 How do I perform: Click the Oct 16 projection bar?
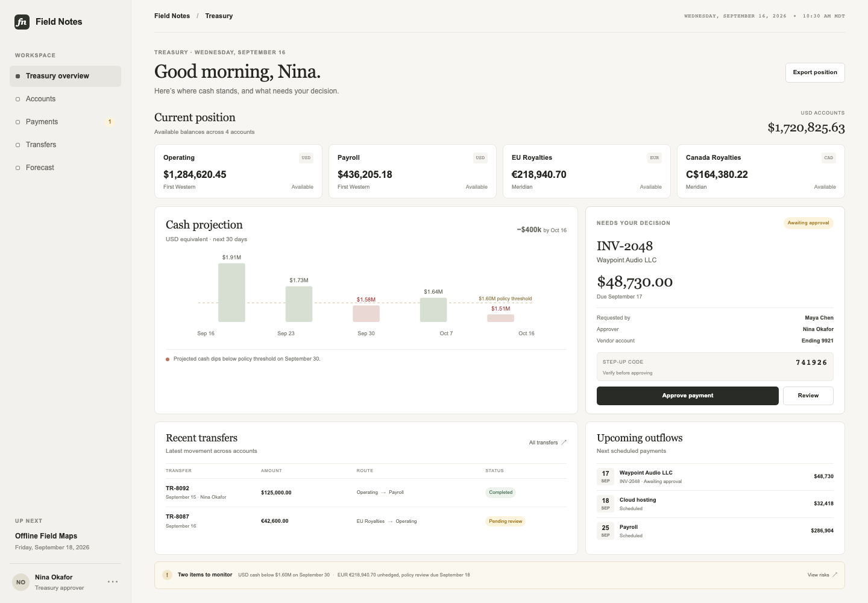(x=500, y=318)
